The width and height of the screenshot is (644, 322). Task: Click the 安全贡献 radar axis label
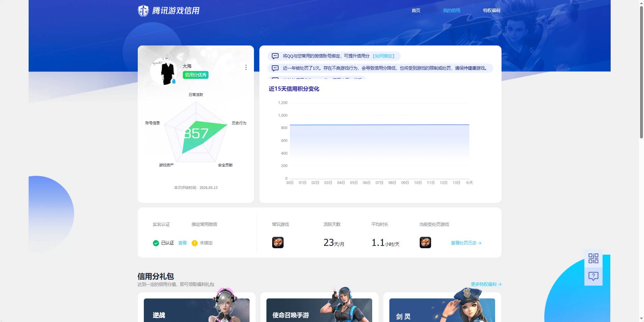(225, 165)
